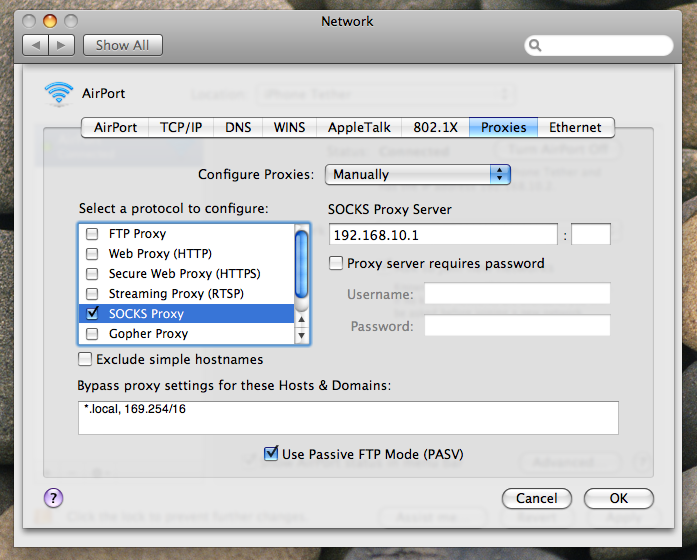This screenshot has height=560, width=697.
Task: Click the purple help question mark
Action: coord(54,497)
